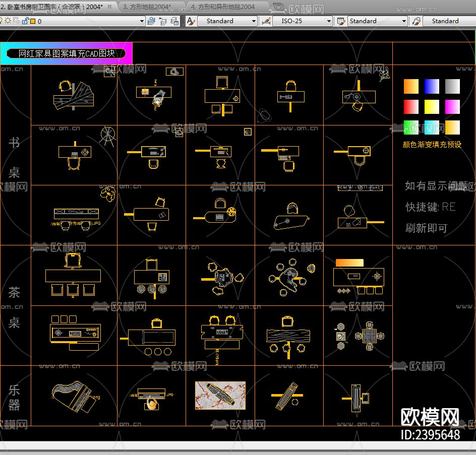Select the green gradient fill swatch
This screenshot has height=455, width=476.
pyautogui.click(x=411, y=127)
